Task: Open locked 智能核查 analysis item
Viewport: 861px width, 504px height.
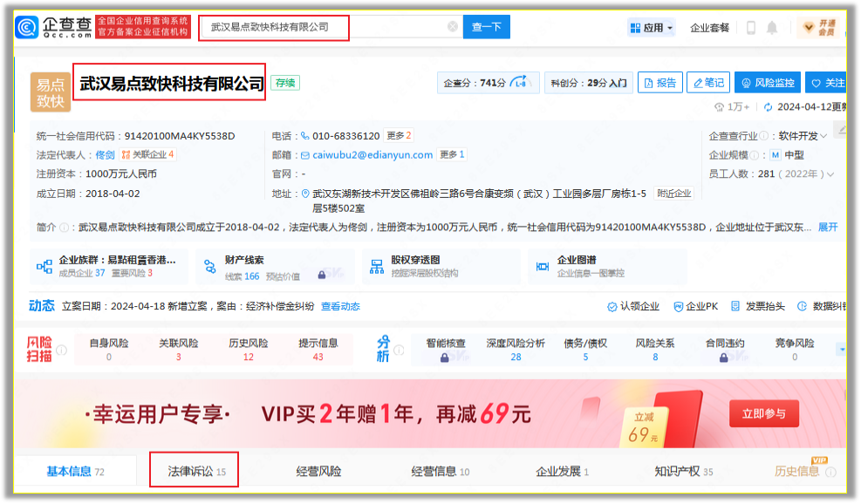Action: point(445,349)
